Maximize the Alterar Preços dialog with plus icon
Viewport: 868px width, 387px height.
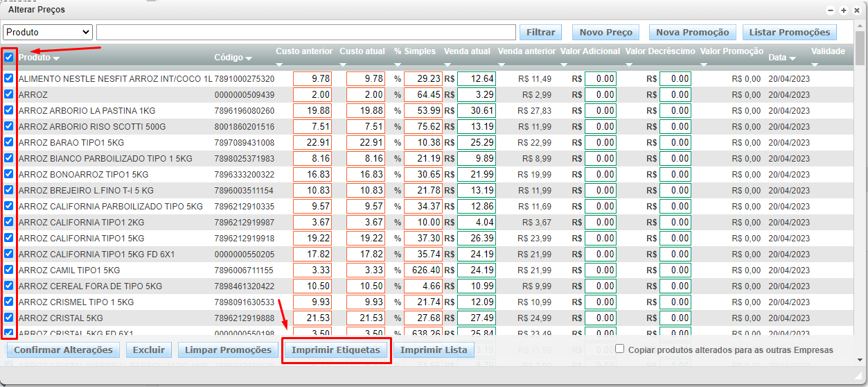coord(843,10)
